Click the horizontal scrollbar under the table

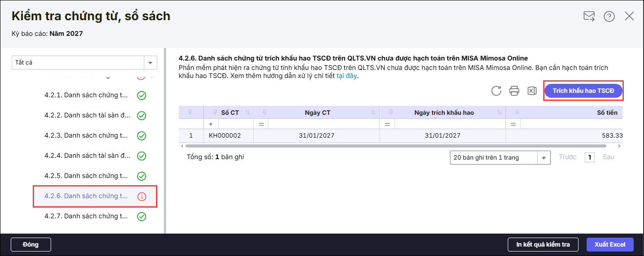click(394, 146)
